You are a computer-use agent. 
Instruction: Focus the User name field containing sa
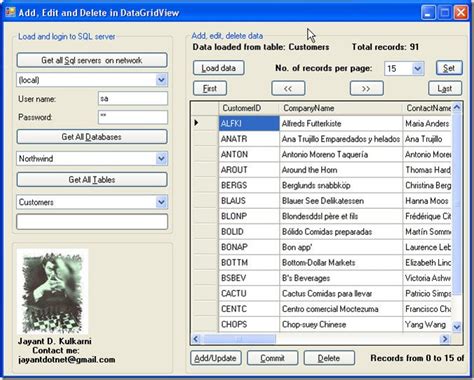tap(133, 99)
